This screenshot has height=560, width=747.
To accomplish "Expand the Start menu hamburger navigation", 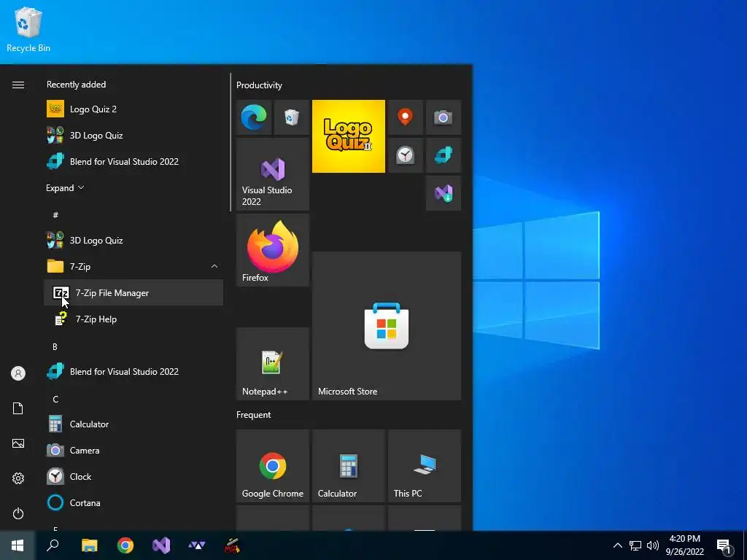I will pos(18,85).
